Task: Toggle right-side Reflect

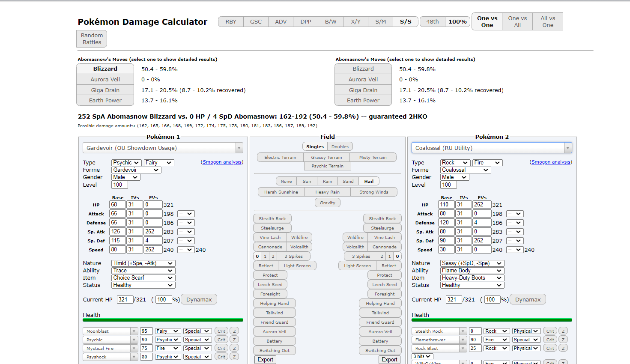Action: point(389,266)
